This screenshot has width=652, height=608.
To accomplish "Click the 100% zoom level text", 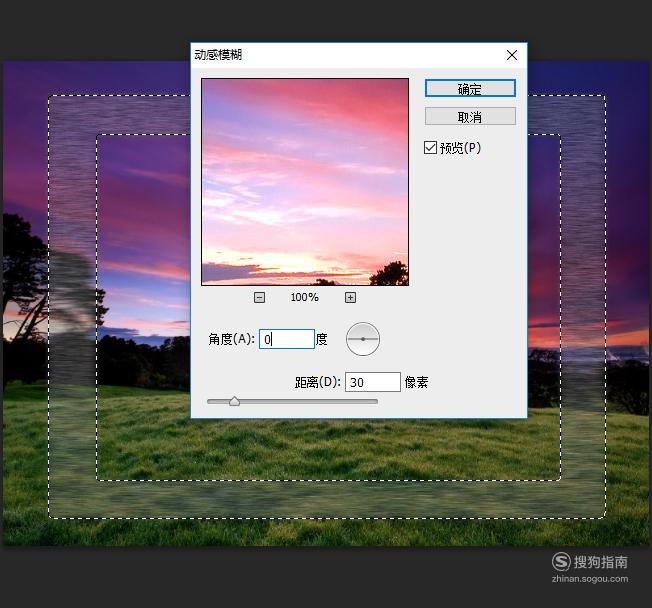I will pos(304,297).
